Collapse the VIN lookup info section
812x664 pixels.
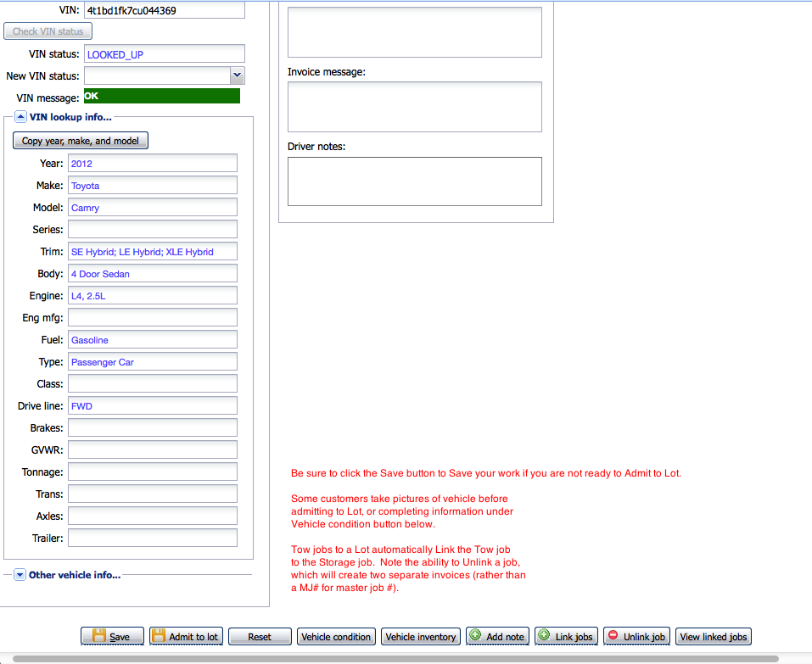tap(21, 117)
